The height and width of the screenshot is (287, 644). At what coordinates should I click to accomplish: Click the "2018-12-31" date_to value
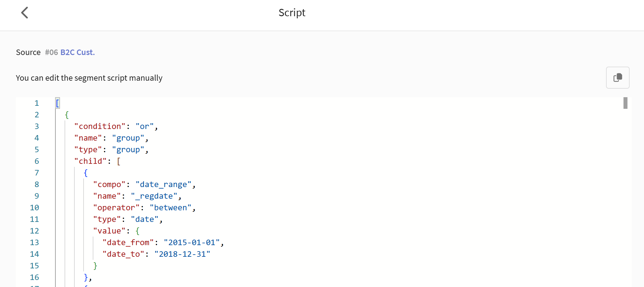[182, 254]
